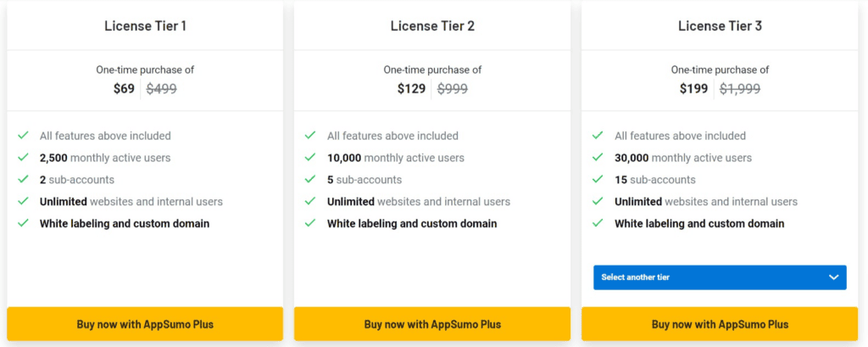Click the checkmark next to 15 sub-accounts

598,180
